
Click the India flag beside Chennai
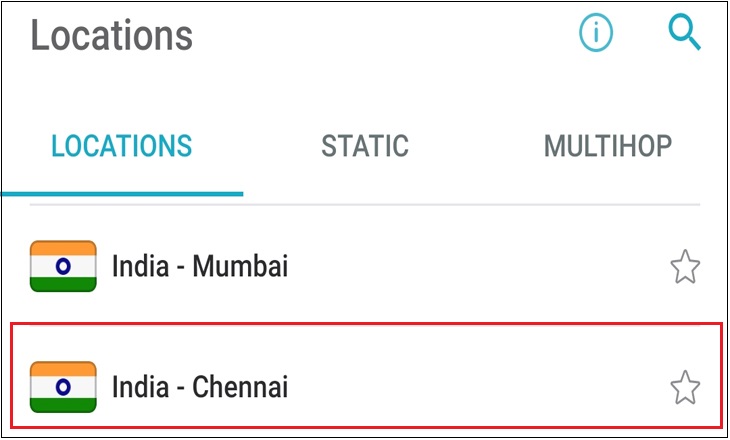pos(63,387)
